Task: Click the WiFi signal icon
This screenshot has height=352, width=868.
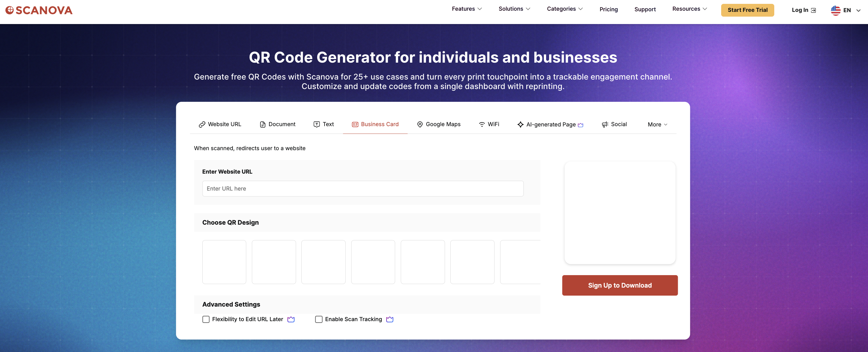Action: point(482,124)
